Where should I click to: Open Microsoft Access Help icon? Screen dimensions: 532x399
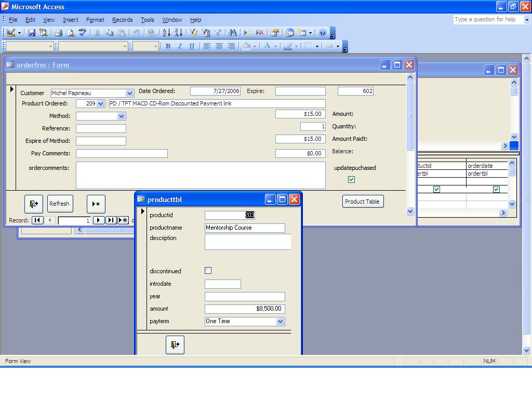323,33
